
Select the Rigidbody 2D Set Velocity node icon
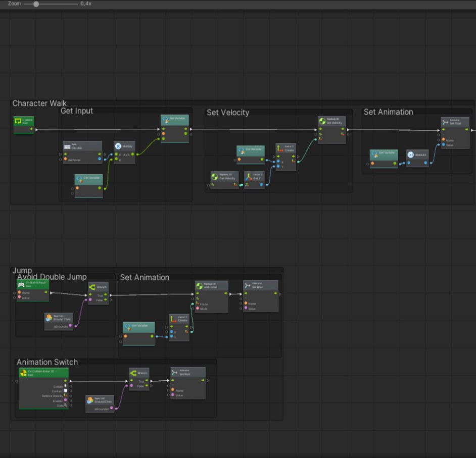[x=322, y=122]
